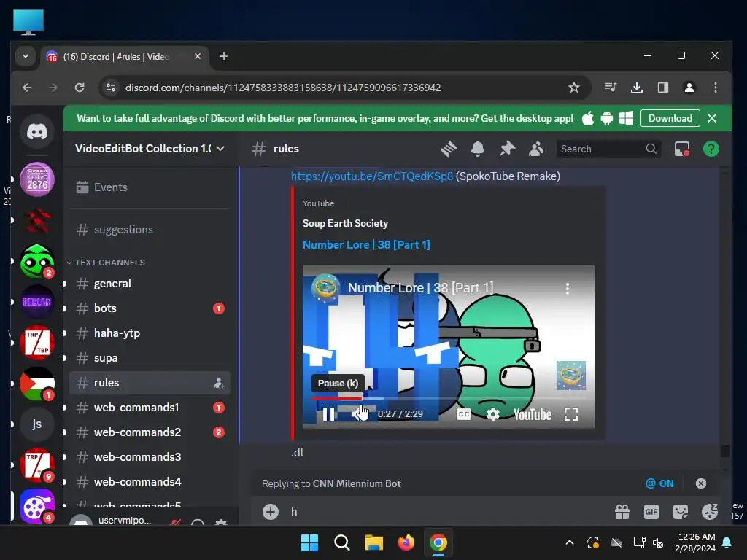Open the sticker picker
Viewport: 747px width, 560px height.
(681, 512)
